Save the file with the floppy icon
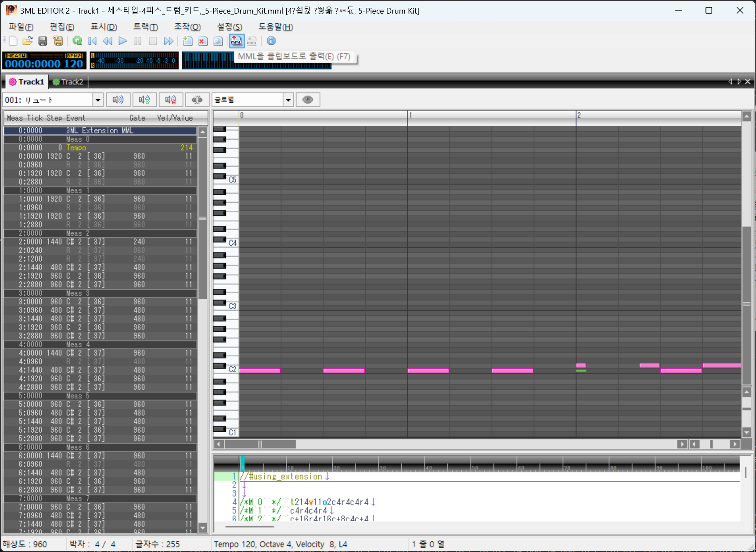This screenshot has height=552, width=756. (43, 41)
